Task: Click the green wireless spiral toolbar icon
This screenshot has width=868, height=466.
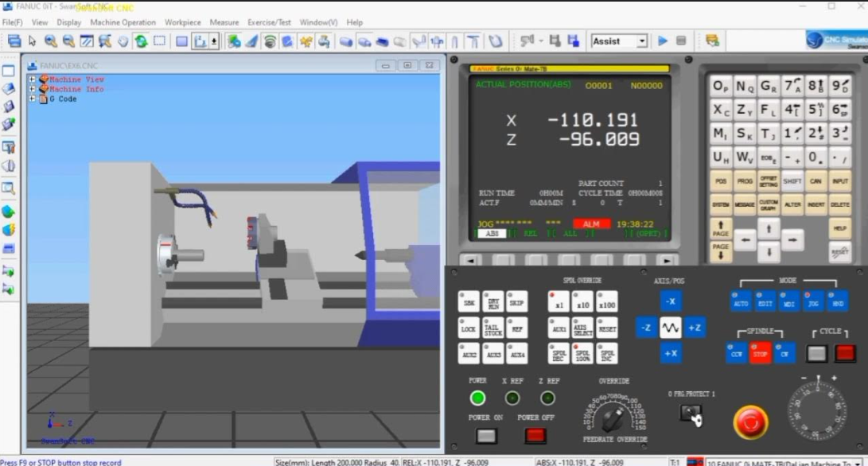Action: click(270, 41)
